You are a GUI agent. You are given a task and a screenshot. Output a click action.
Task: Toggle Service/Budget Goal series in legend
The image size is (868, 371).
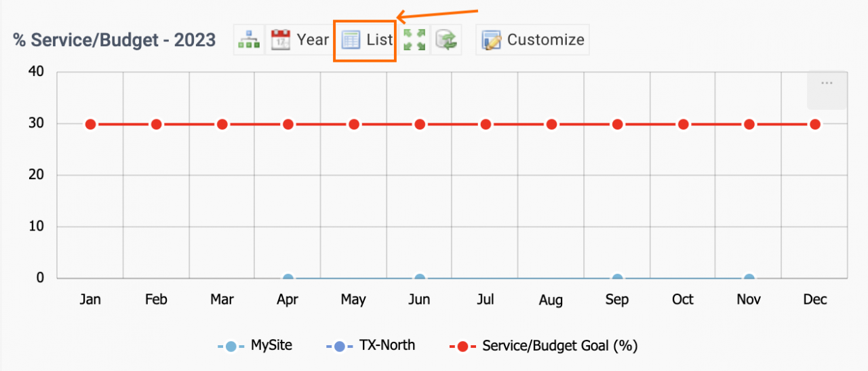pos(543,346)
